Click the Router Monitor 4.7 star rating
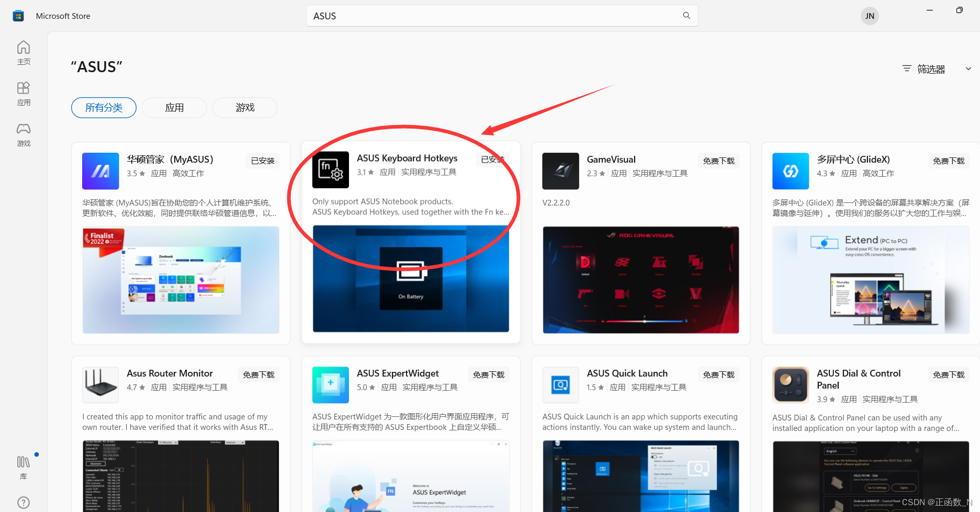The image size is (980, 512). coord(136,388)
